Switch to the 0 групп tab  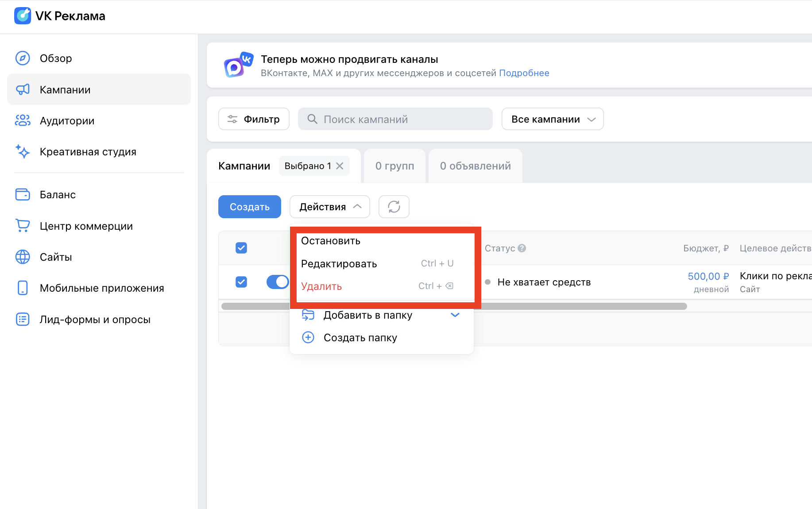pyautogui.click(x=395, y=166)
